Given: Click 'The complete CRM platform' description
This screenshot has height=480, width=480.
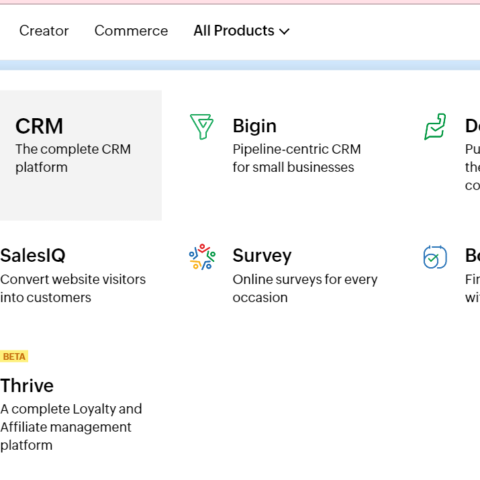Looking at the screenshot, I should 73,158.
